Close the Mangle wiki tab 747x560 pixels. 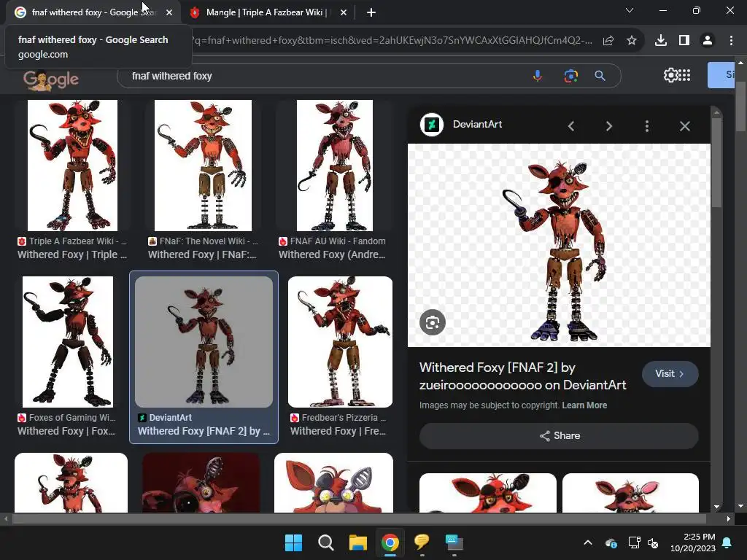click(x=344, y=12)
